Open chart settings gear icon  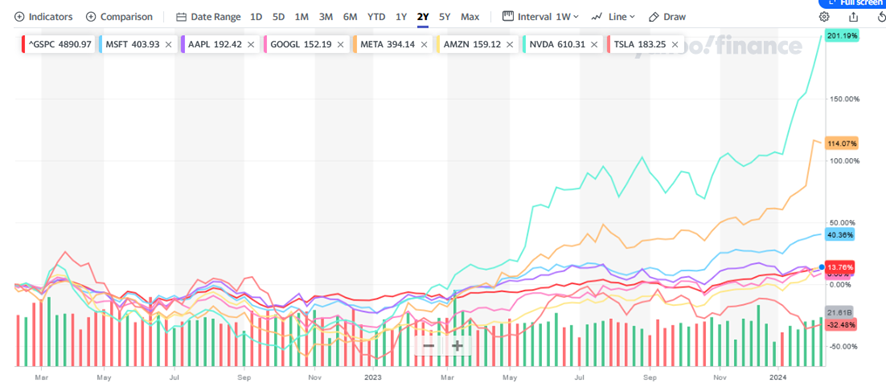pyautogui.click(x=824, y=16)
